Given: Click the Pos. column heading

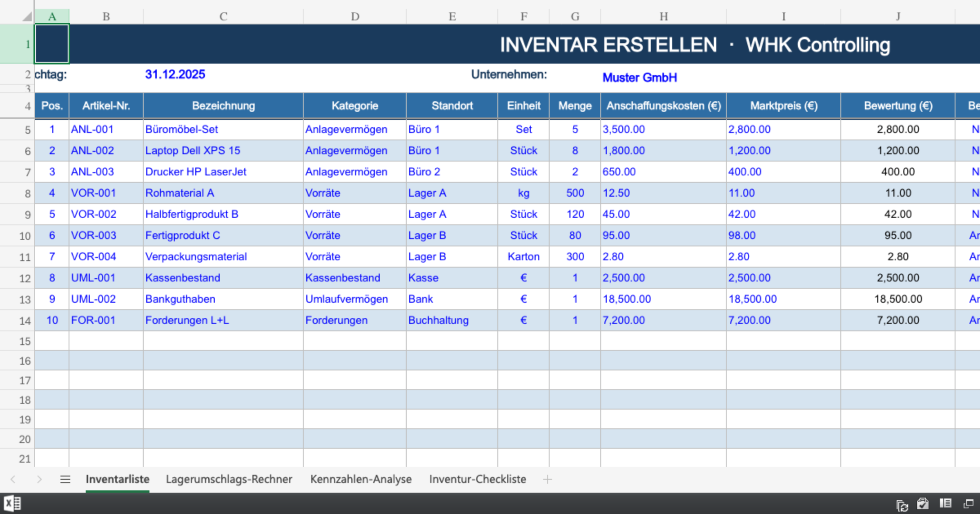Looking at the screenshot, I should point(52,106).
